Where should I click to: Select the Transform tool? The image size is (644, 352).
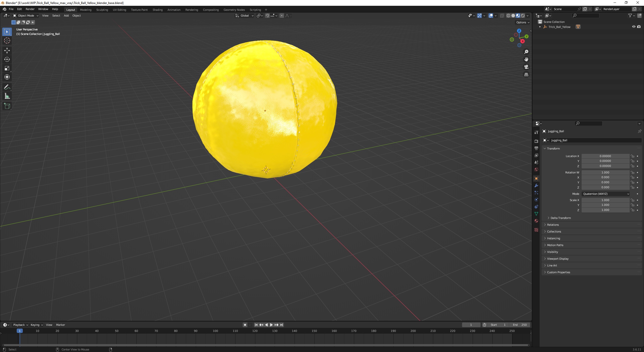click(7, 77)
